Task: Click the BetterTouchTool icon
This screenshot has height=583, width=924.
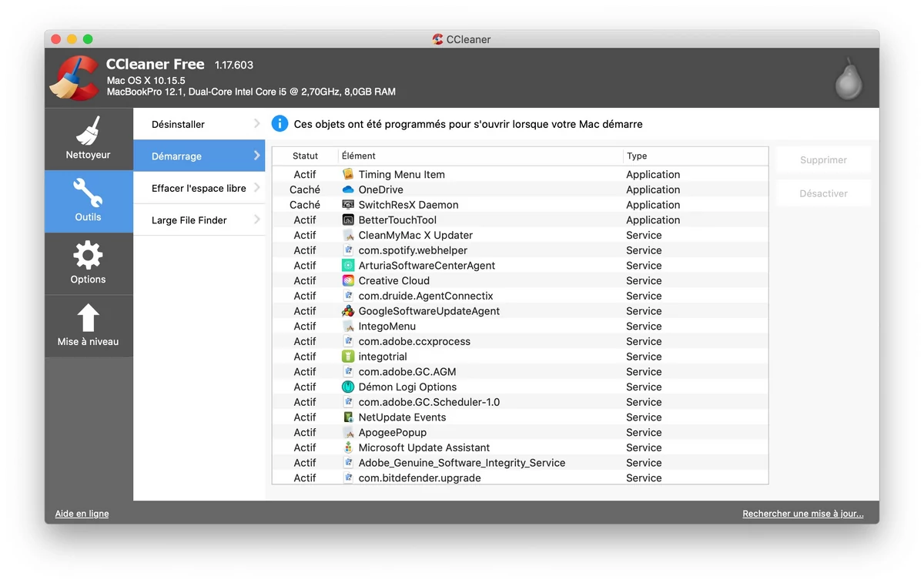Action: 348,220
